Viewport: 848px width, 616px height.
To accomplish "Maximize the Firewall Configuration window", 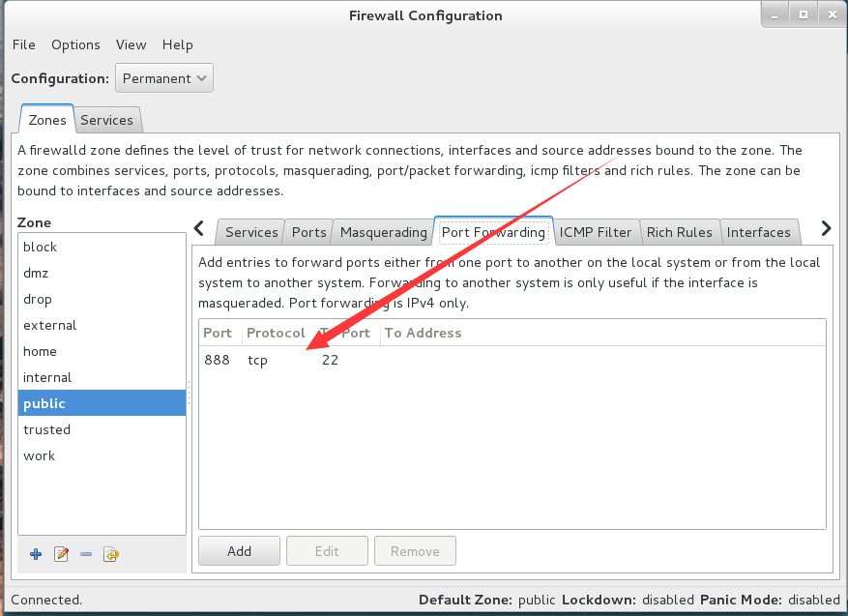I will coord(804,15).
